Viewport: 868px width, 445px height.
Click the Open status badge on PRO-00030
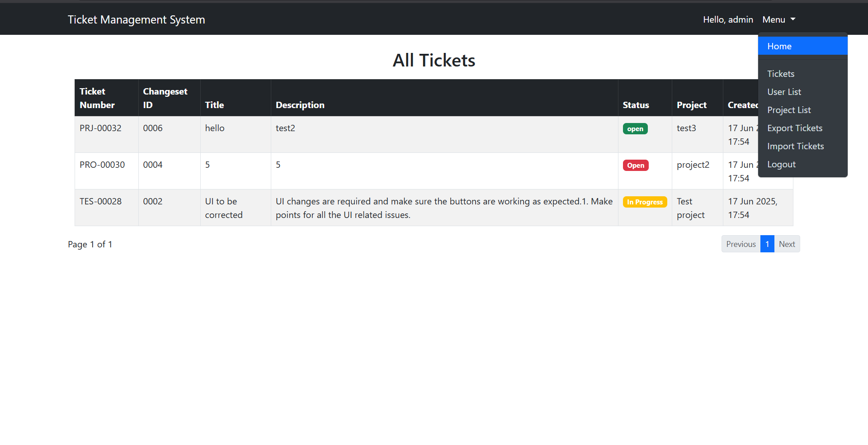pos(635,165)
